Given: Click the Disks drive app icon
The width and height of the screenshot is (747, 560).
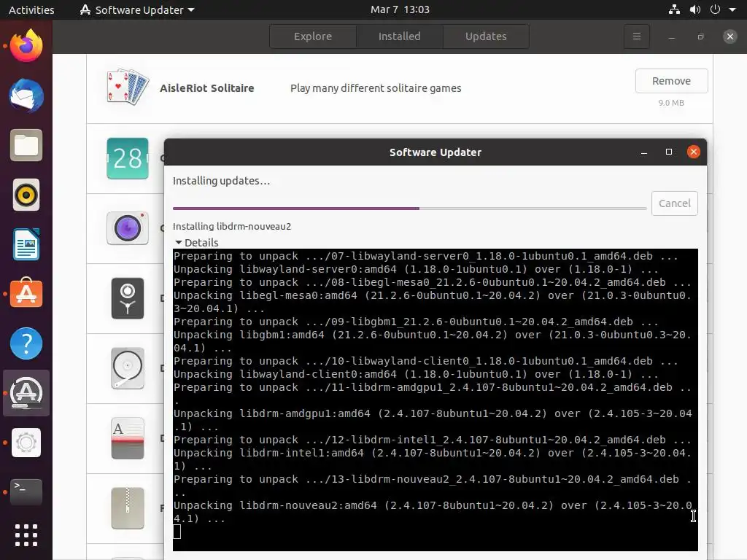Looking at the screenshot, I should coord(128,368).
